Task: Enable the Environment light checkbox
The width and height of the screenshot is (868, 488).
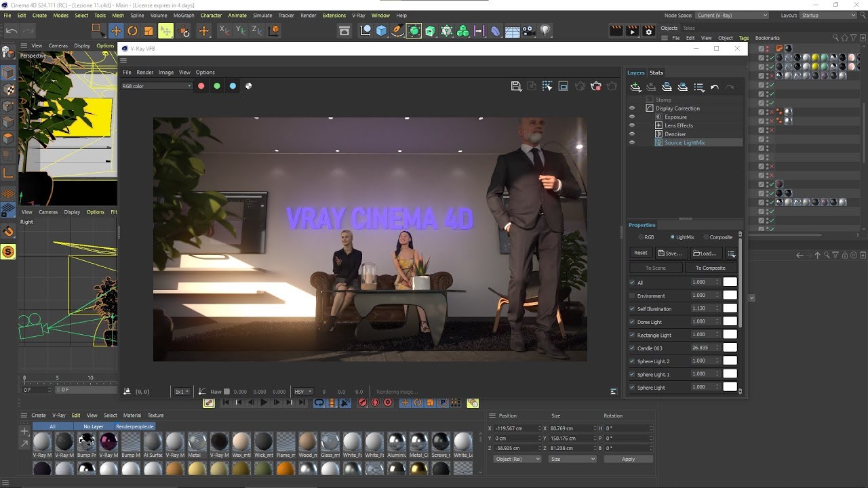Action: point(632,296)
